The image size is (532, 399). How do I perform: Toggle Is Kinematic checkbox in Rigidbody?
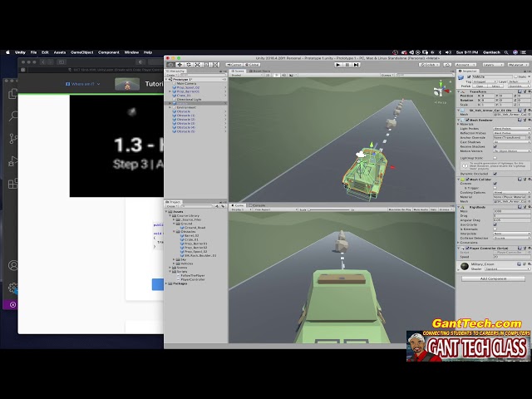(495, 229)
